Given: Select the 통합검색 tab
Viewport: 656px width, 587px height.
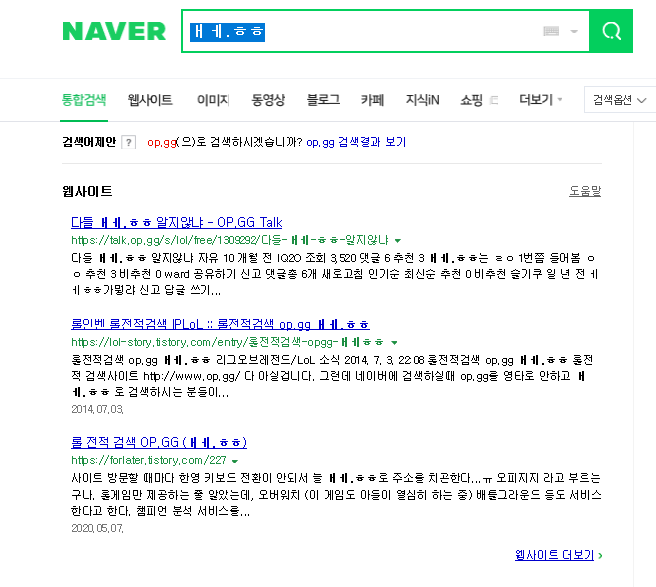Looking at the screenshot, I should (84, 100).
